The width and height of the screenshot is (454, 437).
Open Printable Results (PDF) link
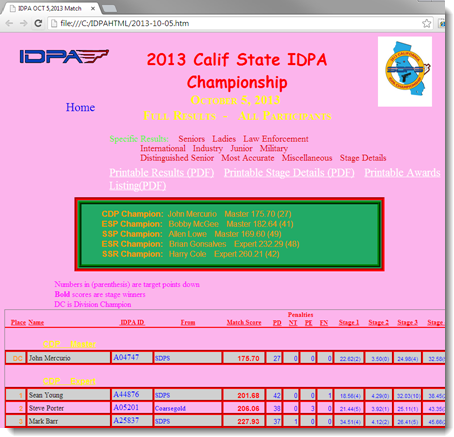pyautogui.click(x=162, y=173)
